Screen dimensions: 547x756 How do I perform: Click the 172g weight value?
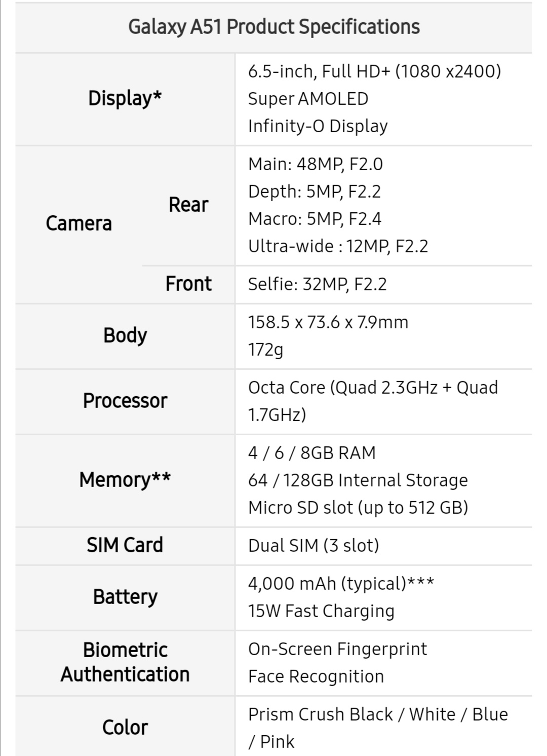pyautogui.click(x=266, y=350)
